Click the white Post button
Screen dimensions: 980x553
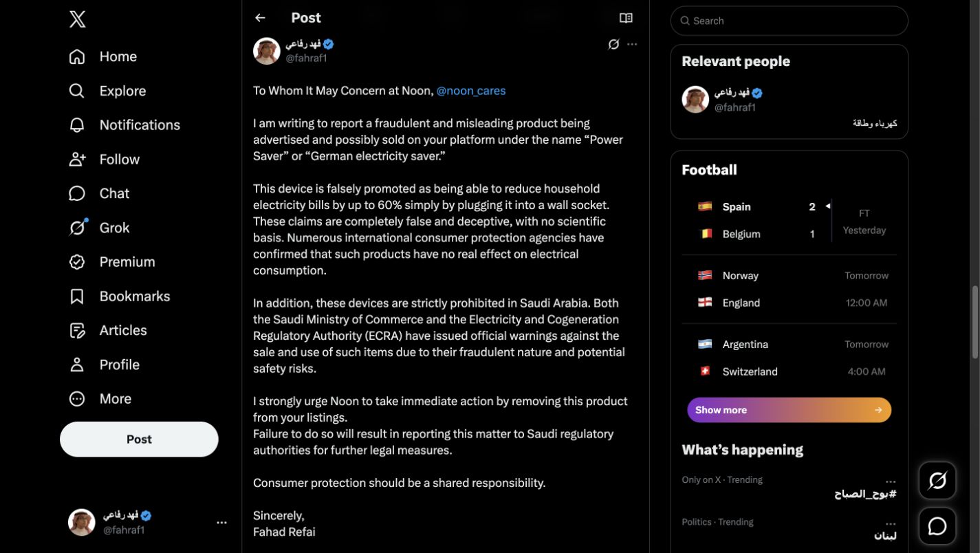point(139,440)
